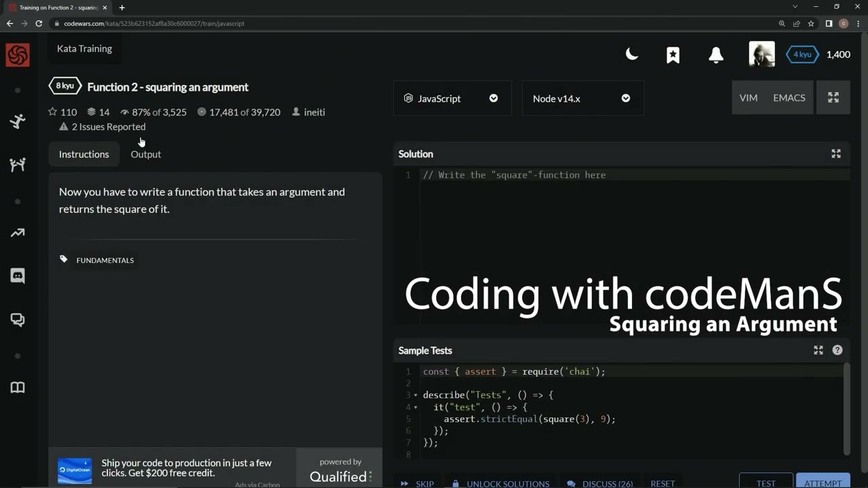Click the Kata Training header title
The height and width of the screenshot is (488, 868).
[84, 49]
